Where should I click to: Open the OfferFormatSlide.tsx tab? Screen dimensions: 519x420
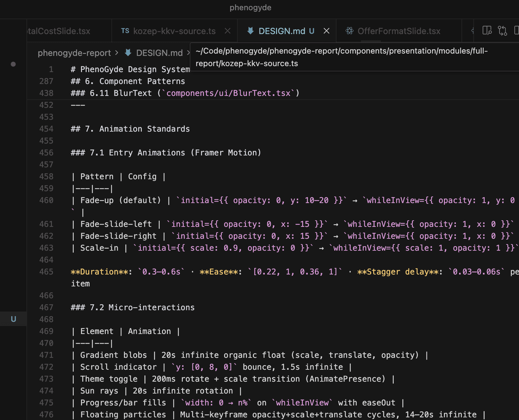pos(399,31)
